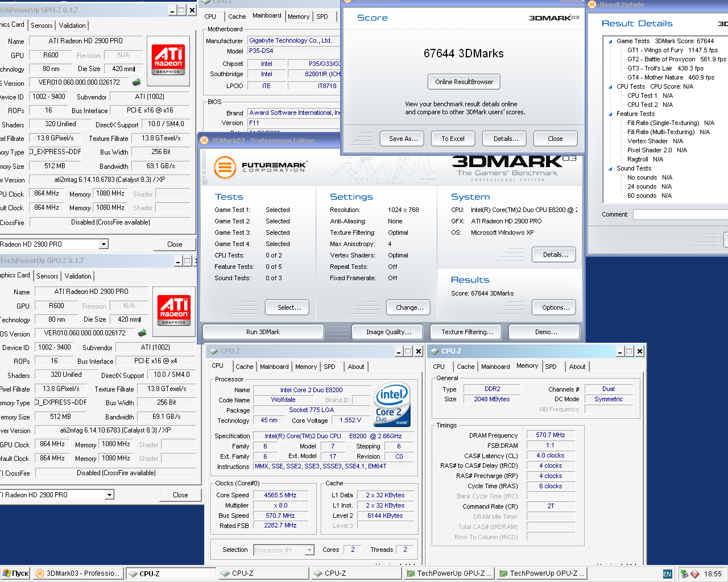Click the Core Speed 4565.5 MHz field

pos(280,495)
